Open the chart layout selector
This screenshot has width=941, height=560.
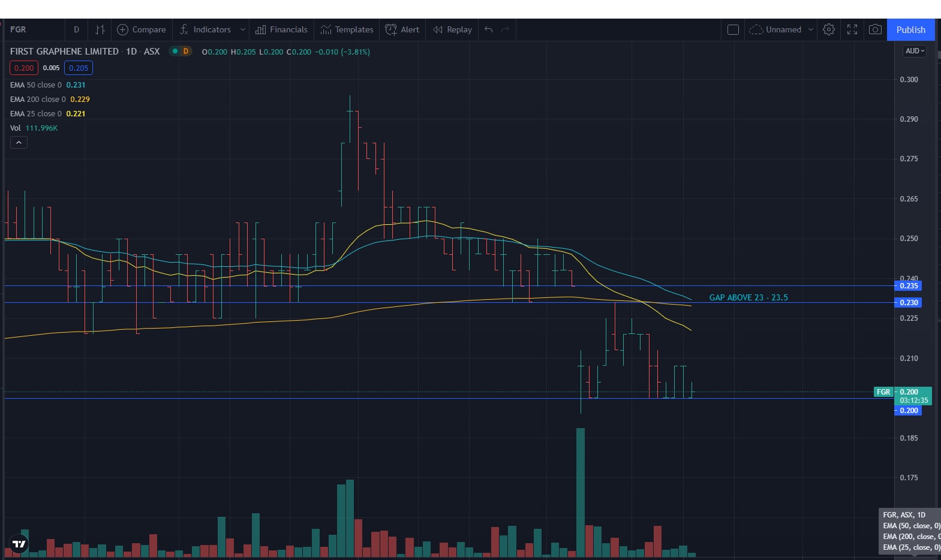[733, 29]
